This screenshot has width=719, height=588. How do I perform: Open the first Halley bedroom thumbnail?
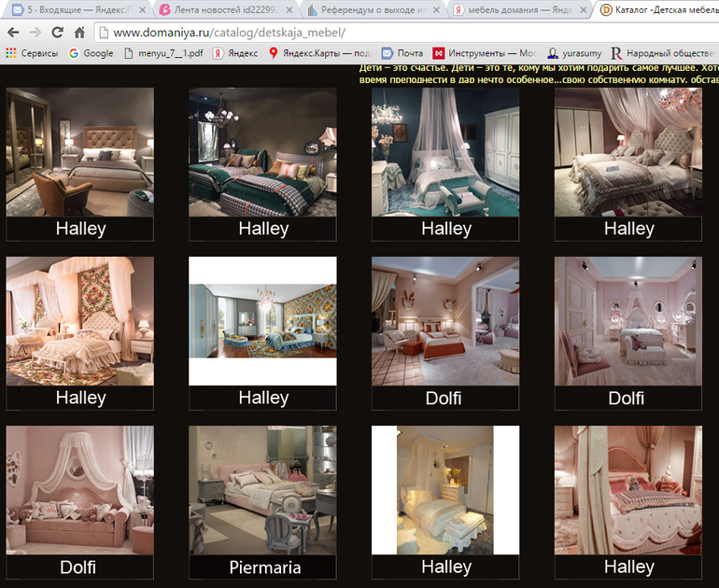79,153
